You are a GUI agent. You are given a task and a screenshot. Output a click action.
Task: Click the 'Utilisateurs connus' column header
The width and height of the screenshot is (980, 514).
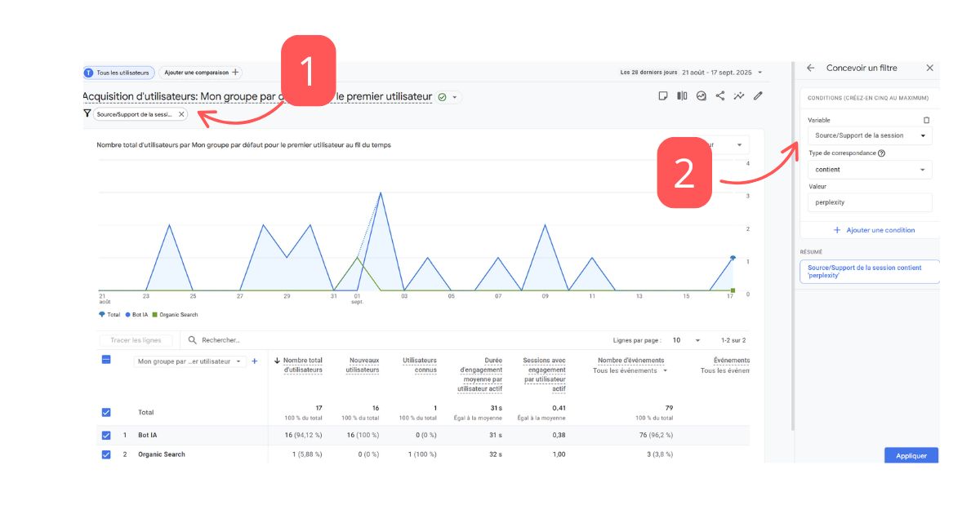pyautogui.click(x=420, y=366)
